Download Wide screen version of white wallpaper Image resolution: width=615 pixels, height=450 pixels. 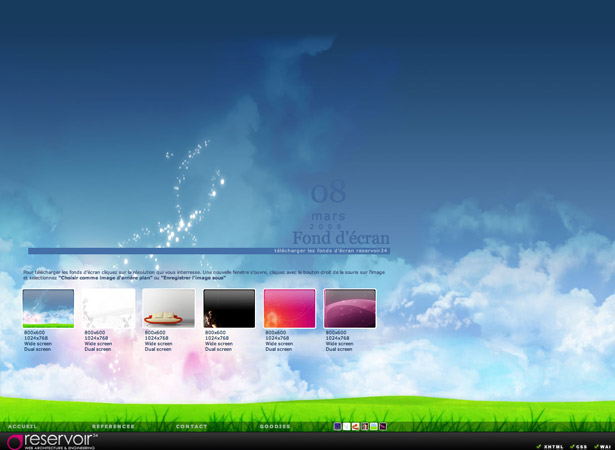98,344
